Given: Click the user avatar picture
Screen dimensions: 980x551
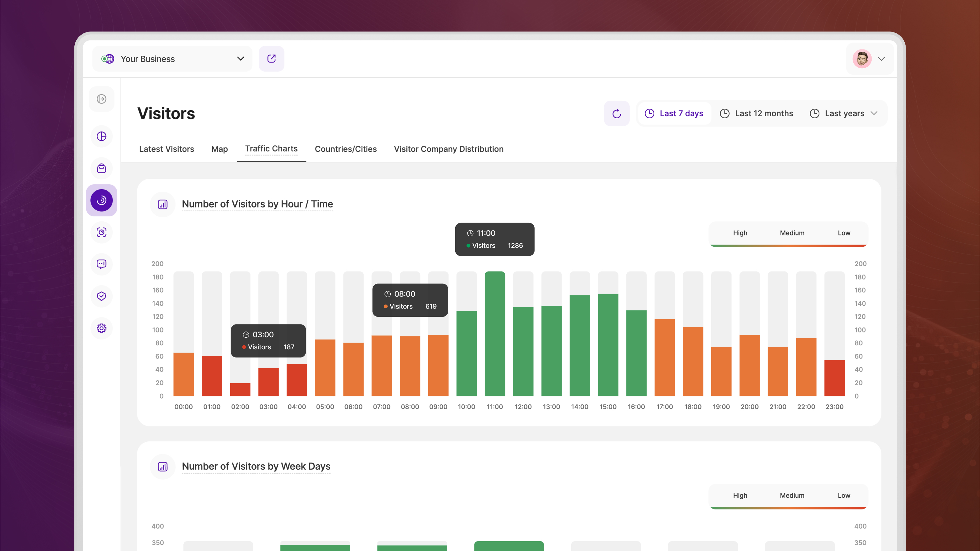Looking at the screenshot, I should (x=862, y=58).
